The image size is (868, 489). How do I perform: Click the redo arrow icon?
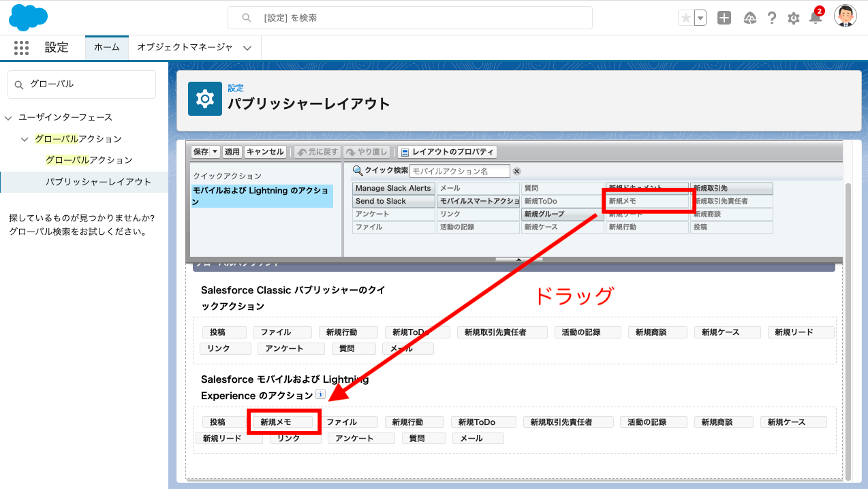[x=350, y=152]
